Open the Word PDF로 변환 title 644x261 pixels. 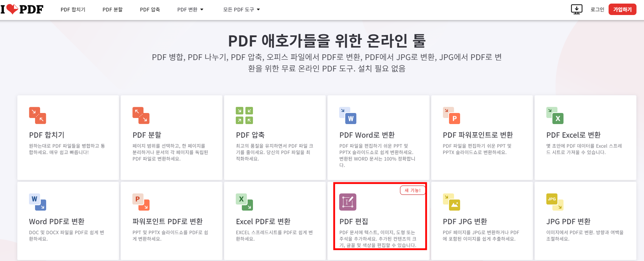pyautogui.click(x=57, y=221)
